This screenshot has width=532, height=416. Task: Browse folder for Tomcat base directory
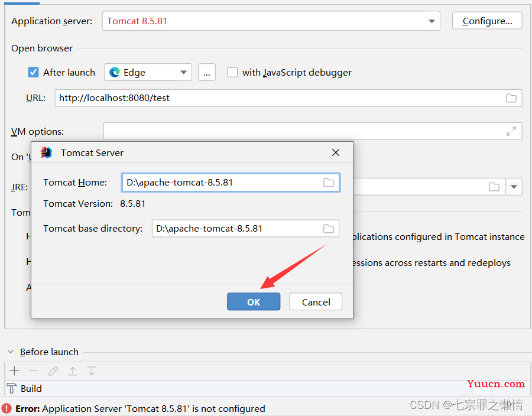[328, 229]
